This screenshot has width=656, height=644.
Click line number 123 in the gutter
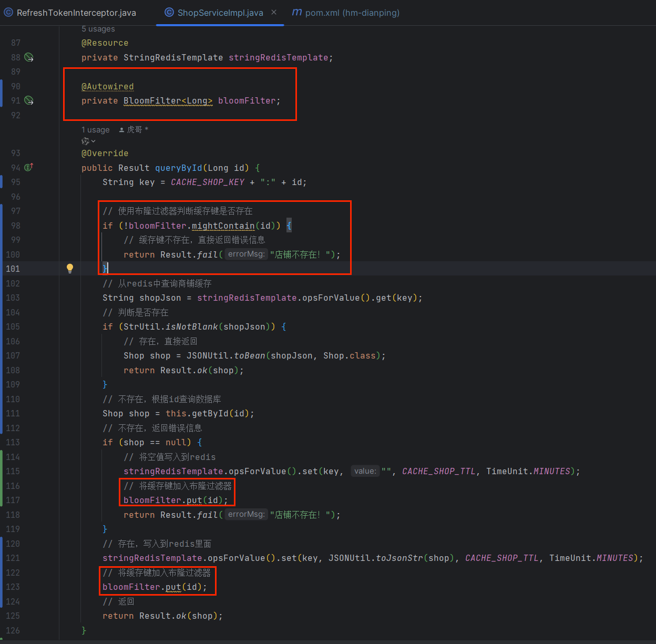tap(13, 587)
